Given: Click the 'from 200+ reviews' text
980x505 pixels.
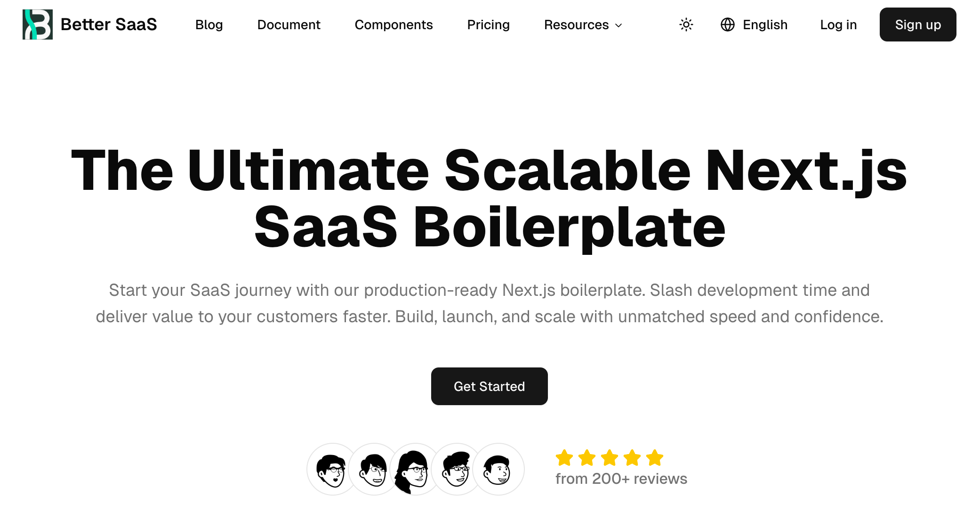Looking at the screenshot, I should click(x=621, y=478).
